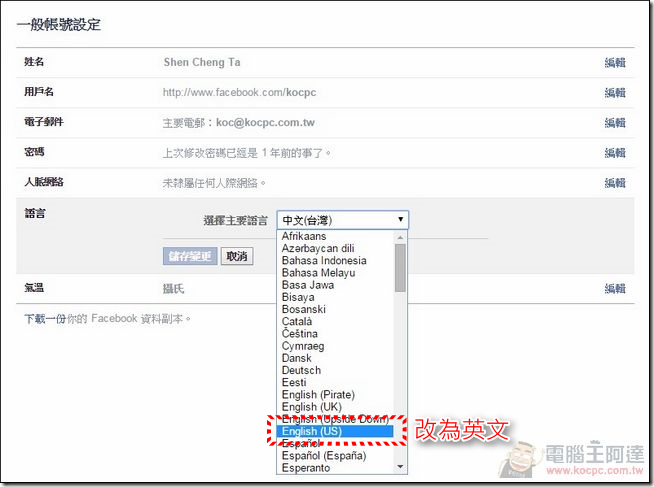Screen dimensions: 654x487
Task: Click the facebook.com/kocpc username URL
Action: [239, 92]
